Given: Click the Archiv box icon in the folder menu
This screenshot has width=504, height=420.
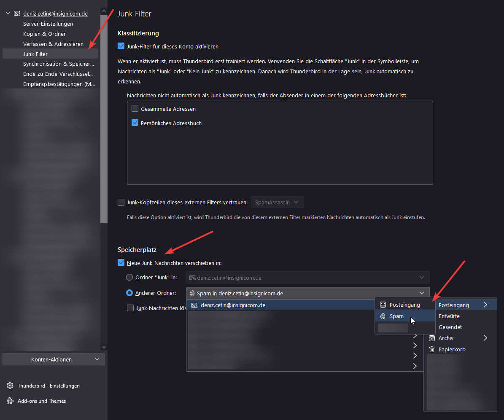Looking at the screenshot, I should (x=432, y=338).
